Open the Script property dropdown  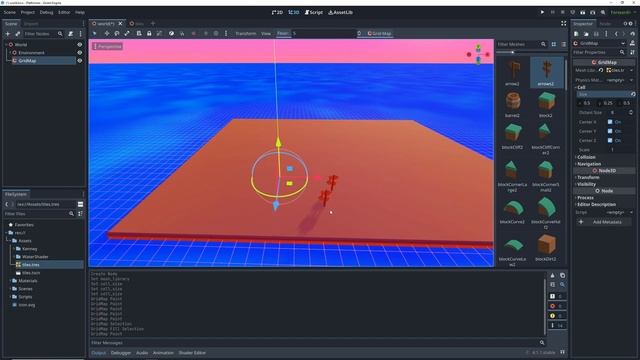[x=632, y=212]
